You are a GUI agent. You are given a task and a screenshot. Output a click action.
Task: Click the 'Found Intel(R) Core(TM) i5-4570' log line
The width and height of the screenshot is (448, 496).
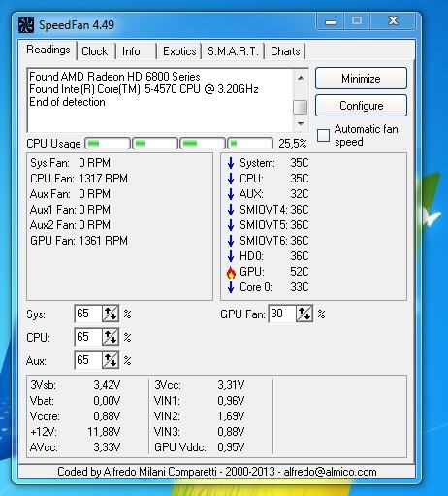(144, 89)
